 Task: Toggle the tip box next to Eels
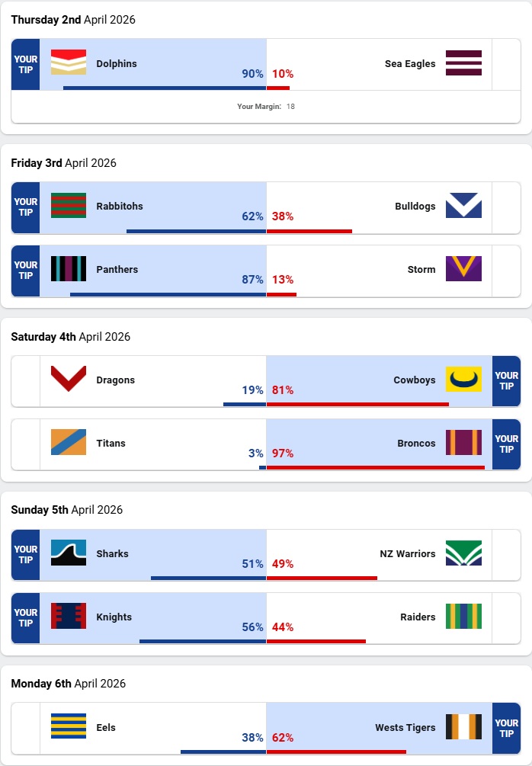(x=26, y=728)
